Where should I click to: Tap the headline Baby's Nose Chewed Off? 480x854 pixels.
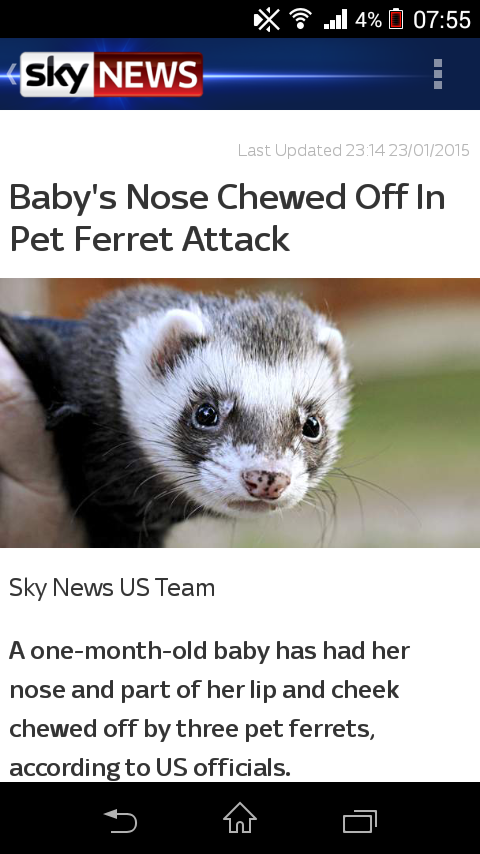[228, 218]
